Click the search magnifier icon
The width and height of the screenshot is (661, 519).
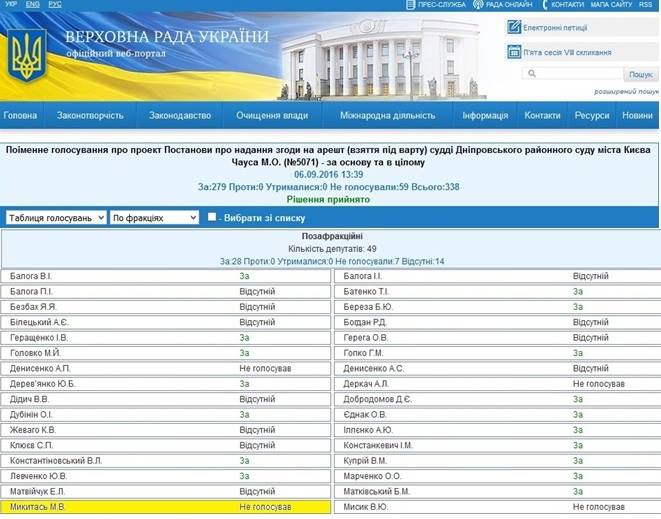point(532,73)
